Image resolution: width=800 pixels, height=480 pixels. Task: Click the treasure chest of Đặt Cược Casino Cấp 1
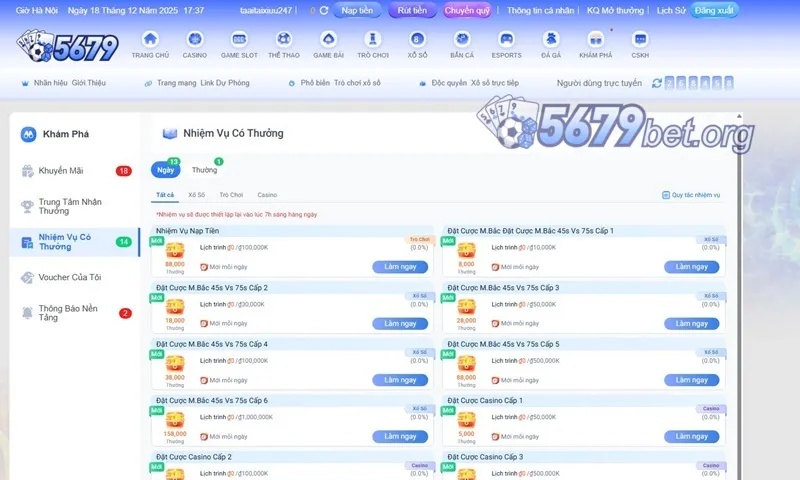pos(466,420)
